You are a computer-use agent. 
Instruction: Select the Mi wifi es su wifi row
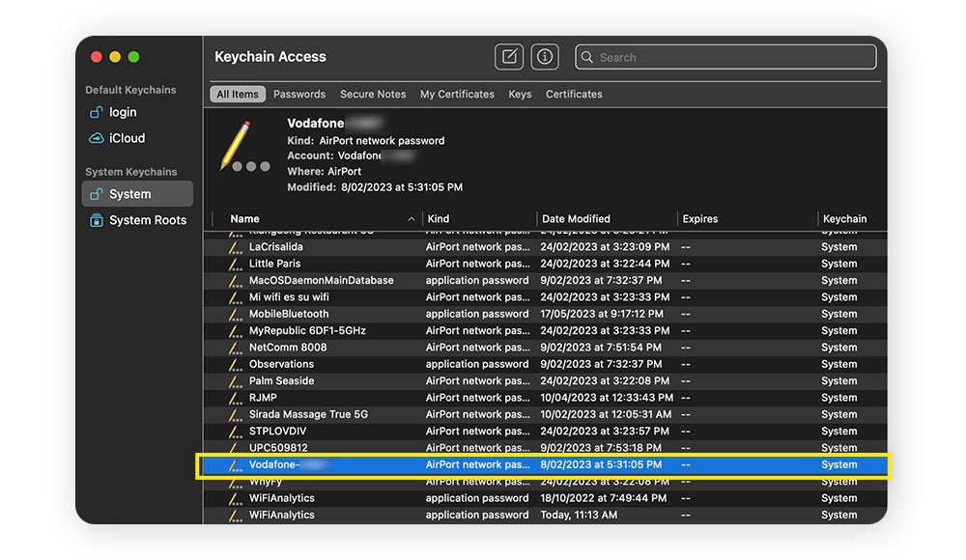545,297
